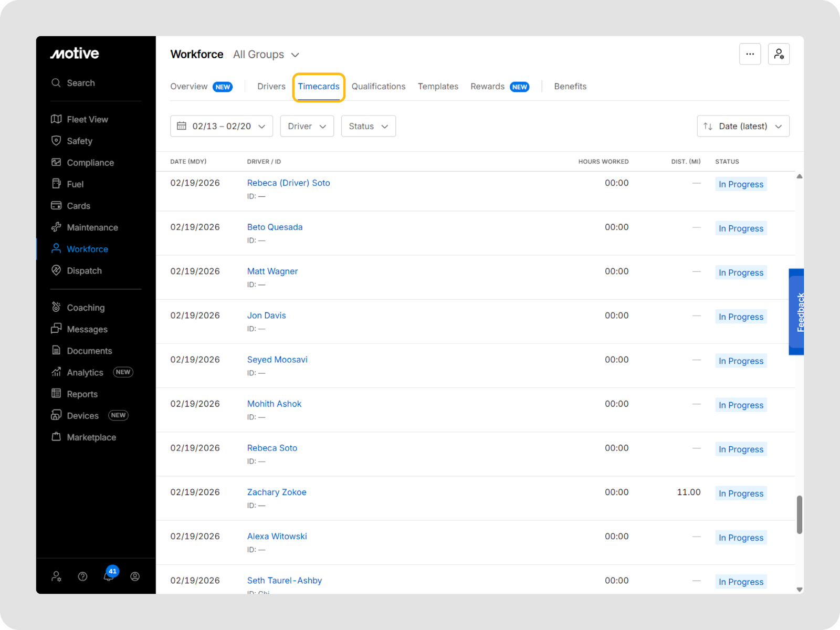Open Zachary Zokoe's timecard link
Viewport: 840px width, 630px height.
tap(277, 492)
